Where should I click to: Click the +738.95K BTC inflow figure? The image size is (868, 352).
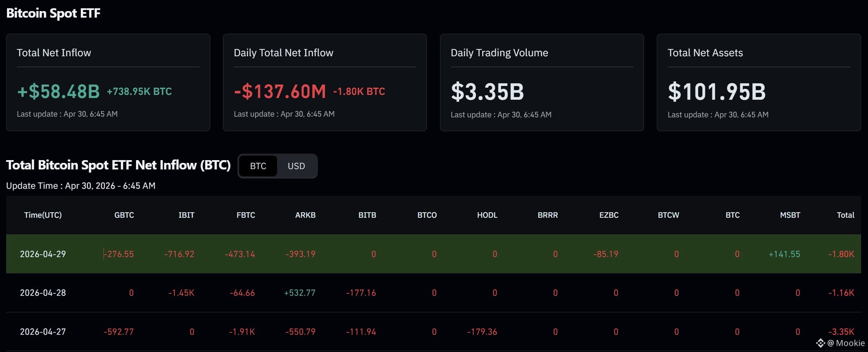(139, 91)
